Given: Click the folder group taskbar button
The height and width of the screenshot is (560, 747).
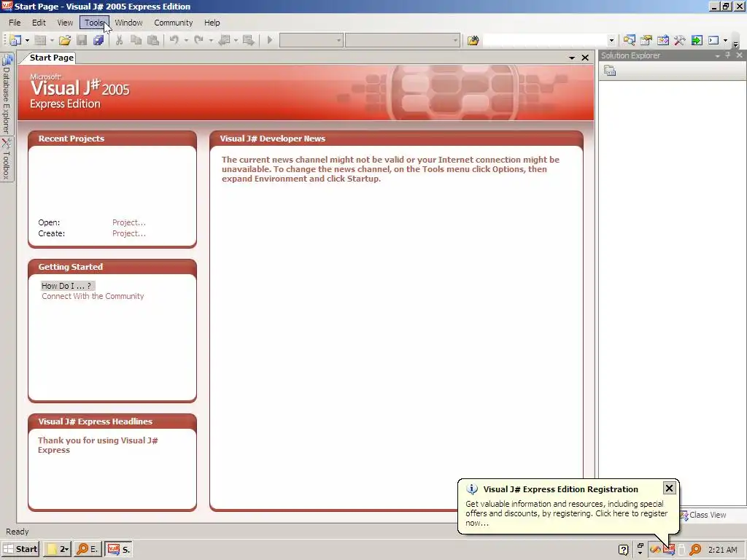Looking at the screenshot, I should coord(57,549).
